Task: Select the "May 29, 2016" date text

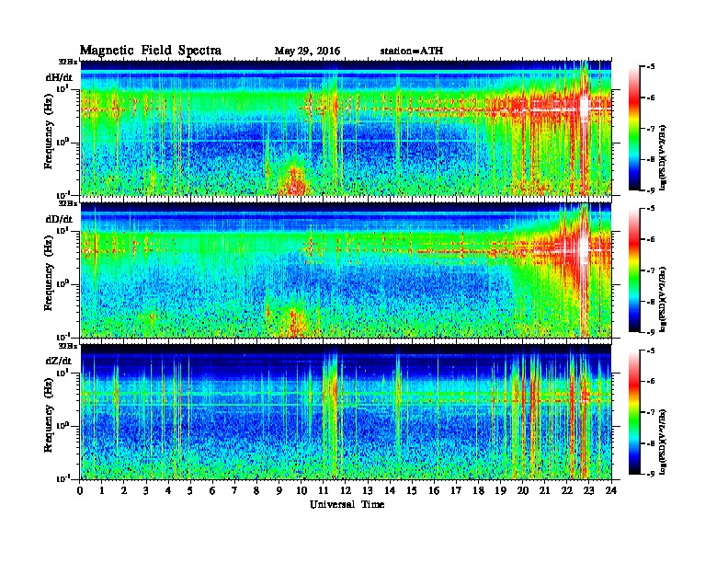Action: click(x=307, y=52)
